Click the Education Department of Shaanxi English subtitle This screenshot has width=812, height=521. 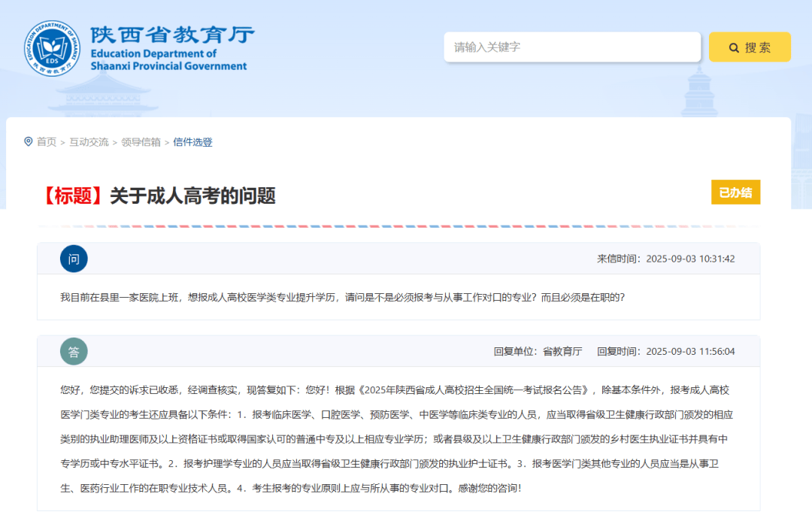pyautogui.click(x=169, y=59)
